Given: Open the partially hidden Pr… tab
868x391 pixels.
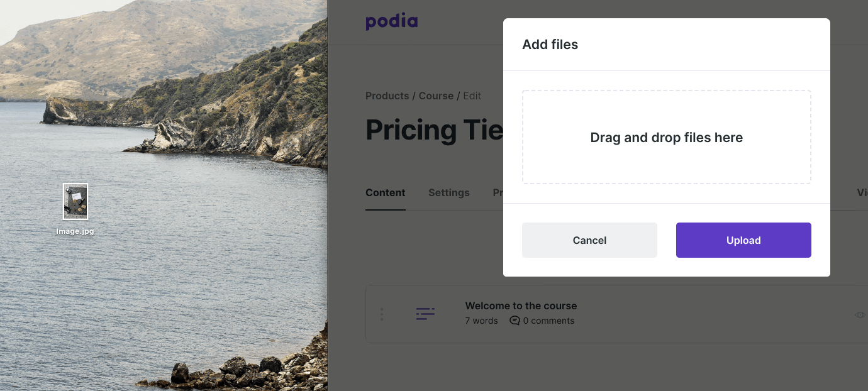Looking at the screenshot, I should tap(498, 192).
